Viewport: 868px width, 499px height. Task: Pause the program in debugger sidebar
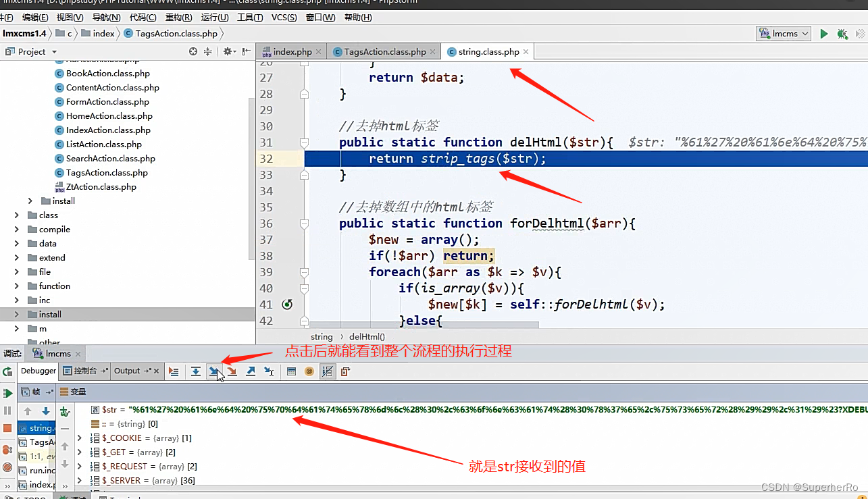click(7, 411)
